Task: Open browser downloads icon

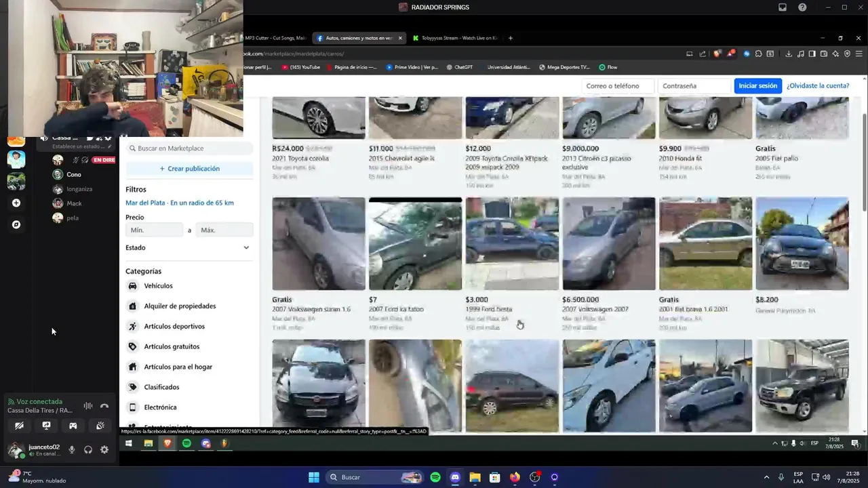Action: coord(789,54)
